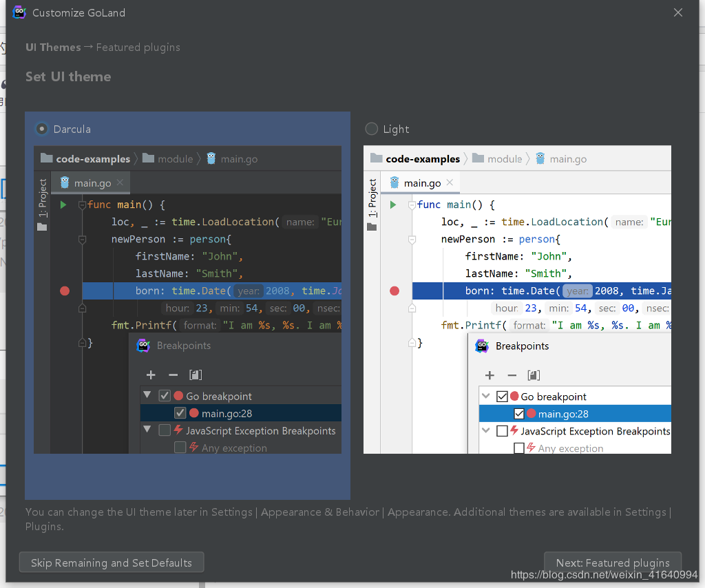Toggle JavaScript Exception Breakpoints checkbox in Darcula preview
Viewport: 705px width, 588px height.
(165, 430)
